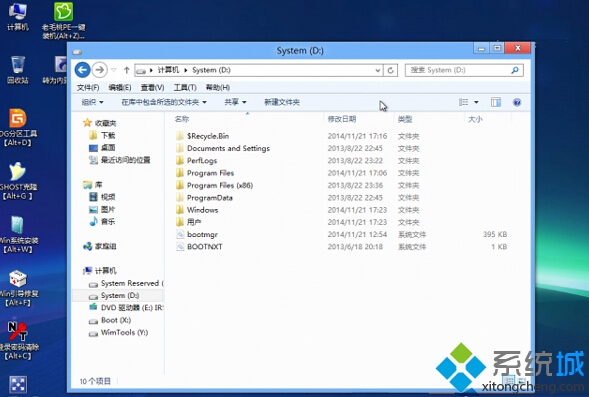Screen dimensions: 589x397
Task: Open 在库中包含所选的文件夹 dropdown
Action: [164, 102]
